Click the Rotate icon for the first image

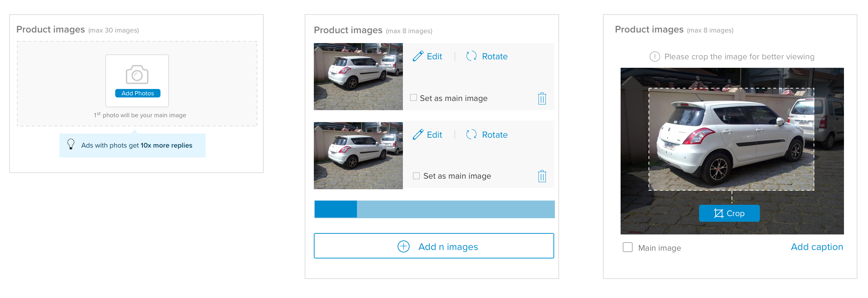pyautogui.click(x=470, y=56)
